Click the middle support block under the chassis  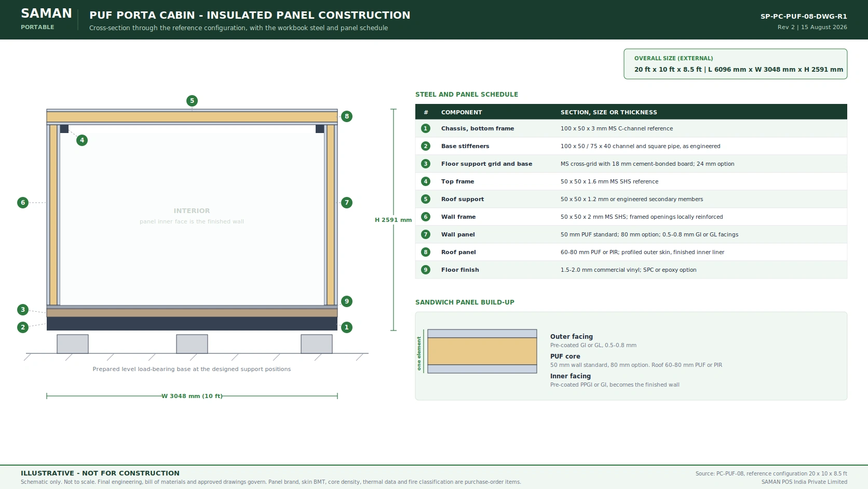tap(192, 344)
